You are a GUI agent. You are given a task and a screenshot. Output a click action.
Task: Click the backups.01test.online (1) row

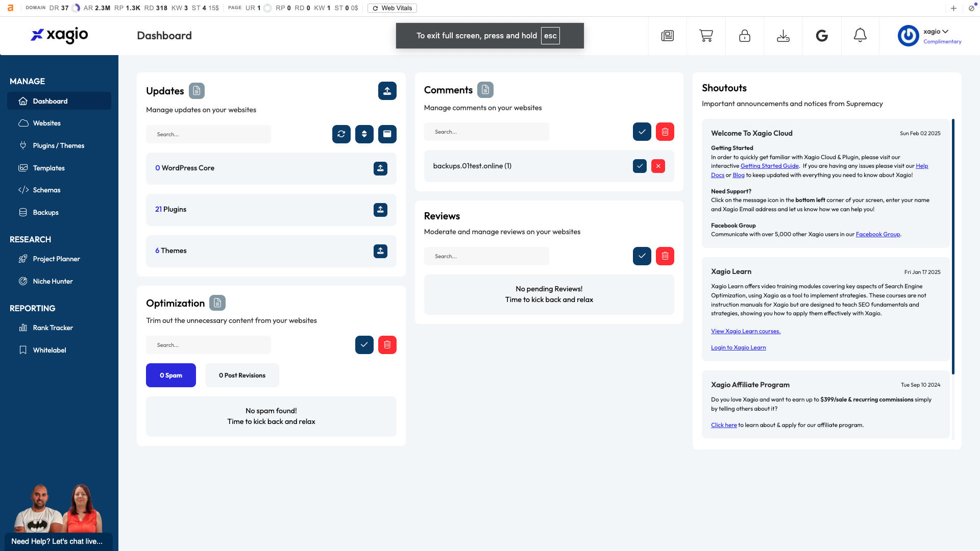tap(549, 166)
